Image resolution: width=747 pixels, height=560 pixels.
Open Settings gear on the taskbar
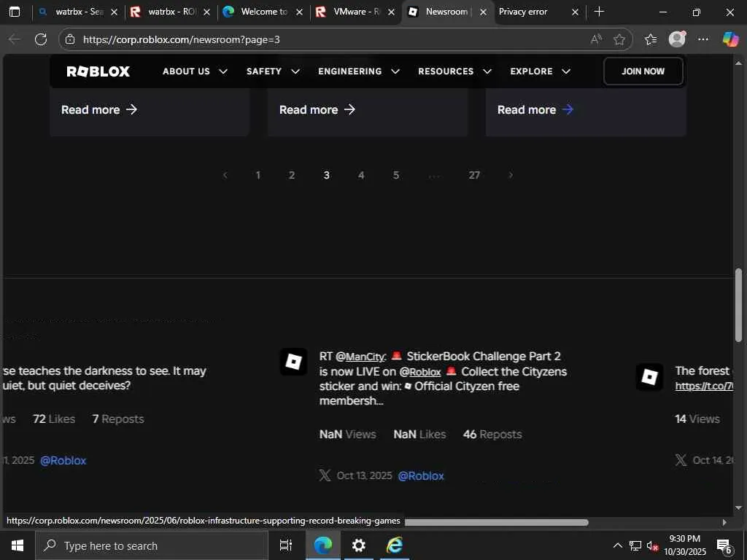(x=359, y=545)
